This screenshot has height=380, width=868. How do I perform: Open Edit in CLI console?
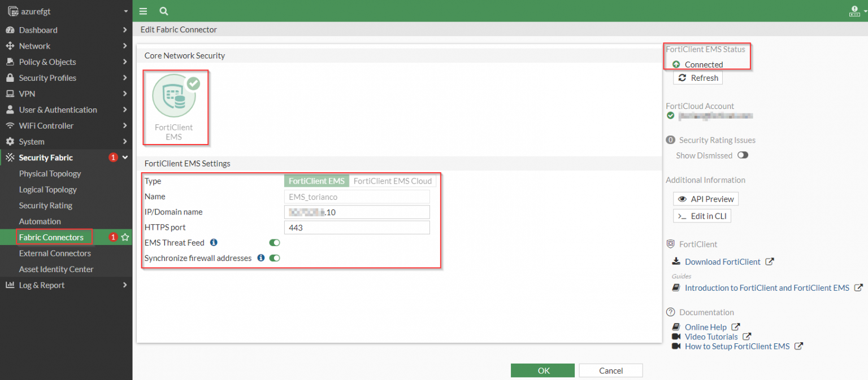[702, 216]
